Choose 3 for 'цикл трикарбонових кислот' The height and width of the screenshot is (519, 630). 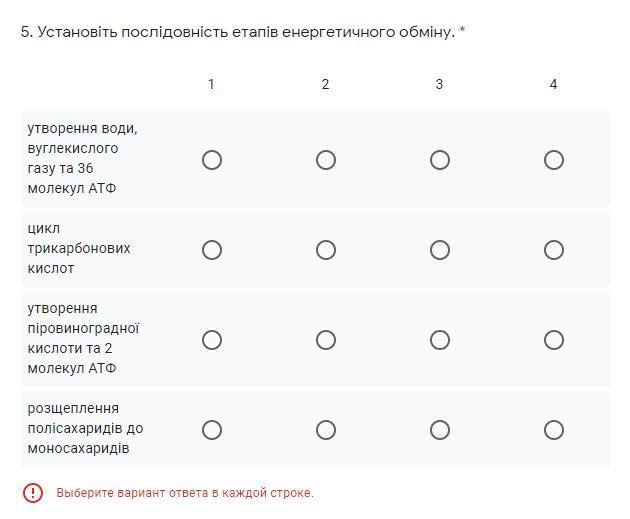click(440, 250)
